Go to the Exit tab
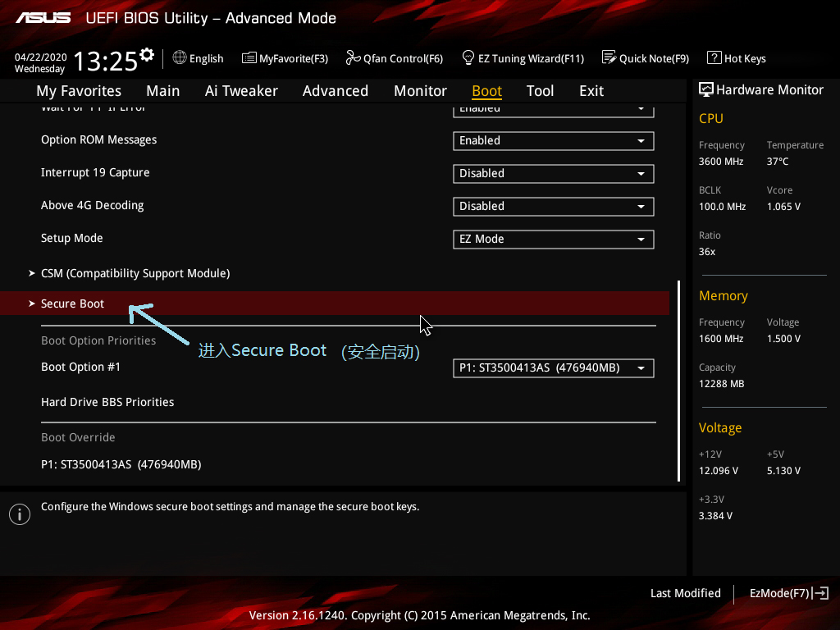Image resolution: width=840 pixels, height=630 pixels. (x=591, y=91)
